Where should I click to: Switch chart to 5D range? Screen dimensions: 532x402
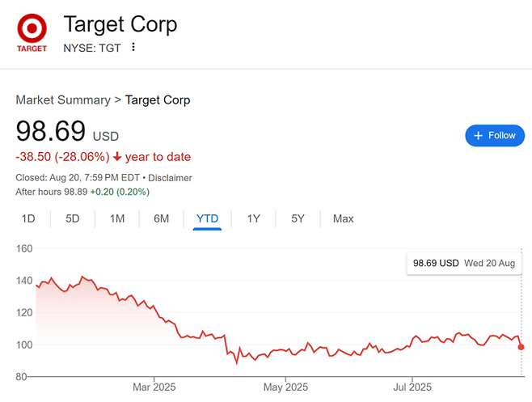(x=73, y=218)
